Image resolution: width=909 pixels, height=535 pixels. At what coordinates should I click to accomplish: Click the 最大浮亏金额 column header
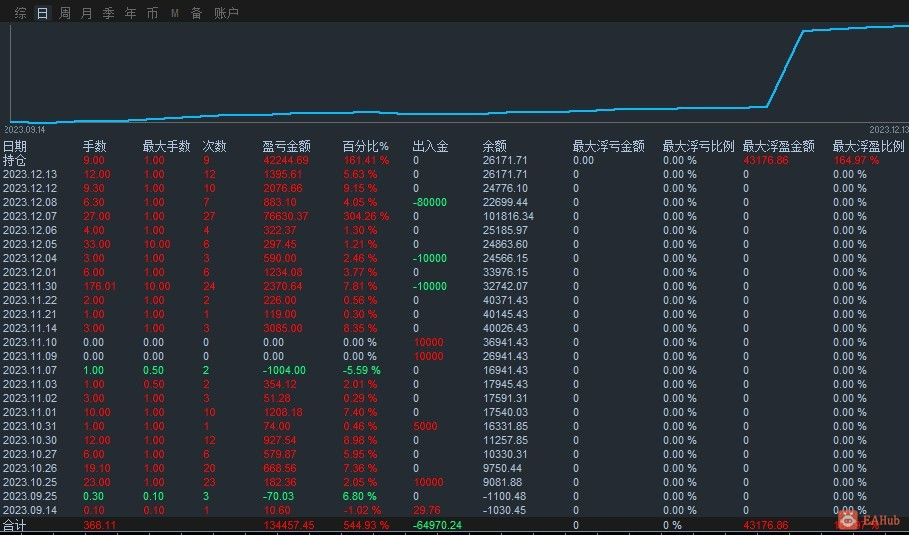(x=608, y=146)
